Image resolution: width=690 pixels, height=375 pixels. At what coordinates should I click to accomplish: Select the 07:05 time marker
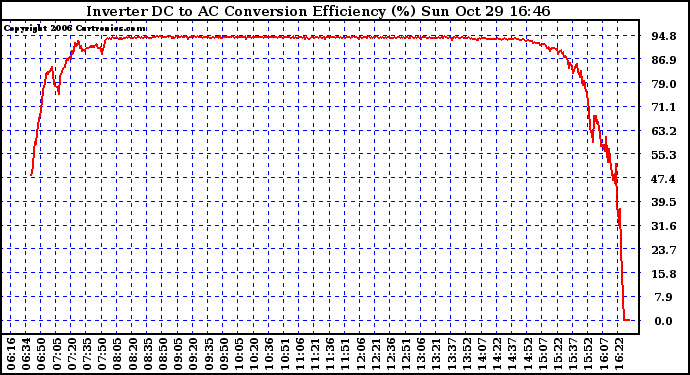(57, 354)
